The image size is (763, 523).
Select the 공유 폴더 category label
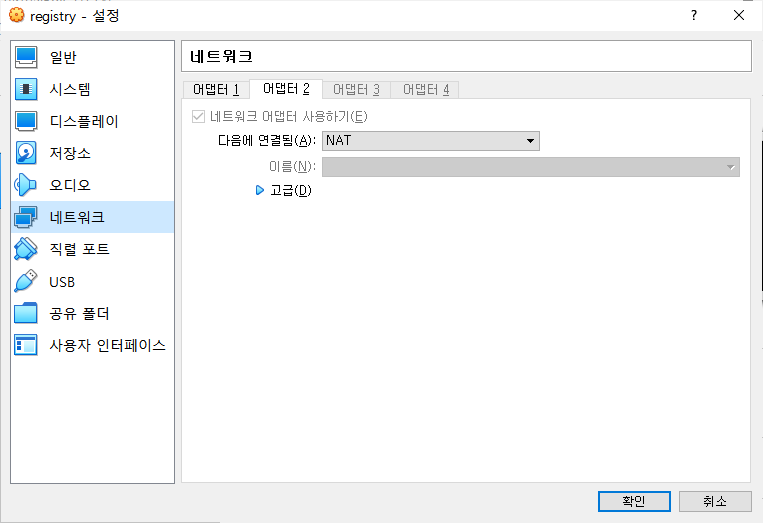pyautogui.click(x=79, y=313)
